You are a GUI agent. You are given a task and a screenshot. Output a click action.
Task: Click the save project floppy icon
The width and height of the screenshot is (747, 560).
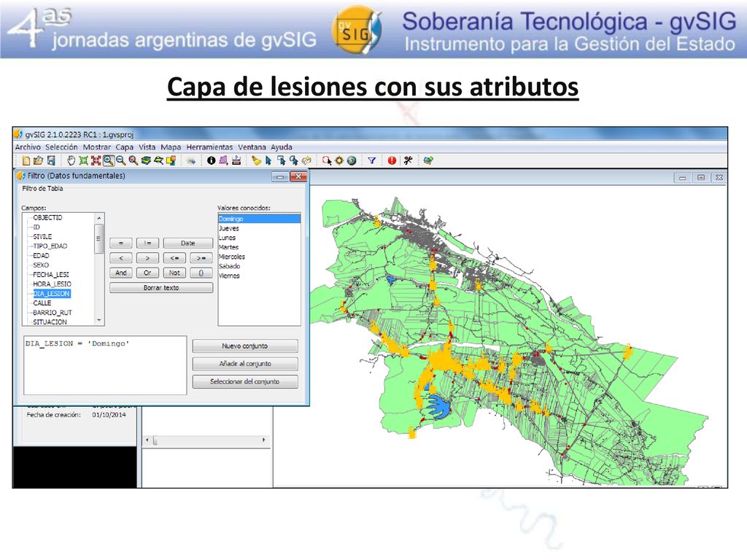(51, 160)
